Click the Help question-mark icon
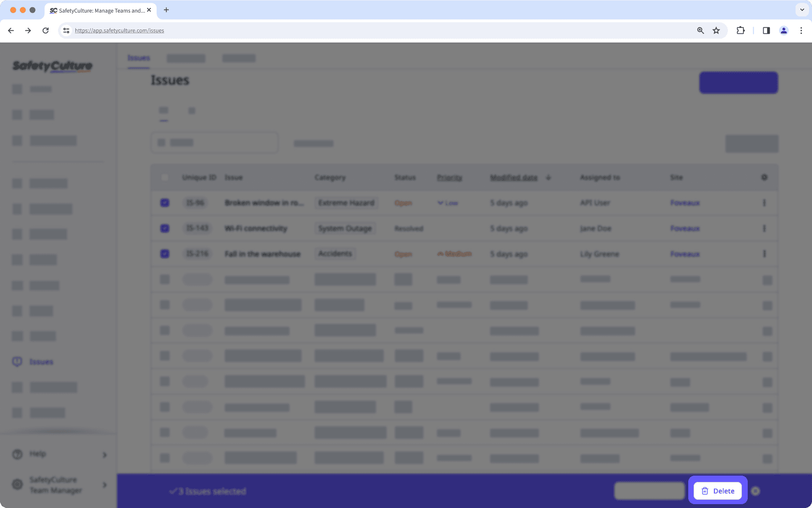This screenshot has width=812, height=508. tap(17, 454)
